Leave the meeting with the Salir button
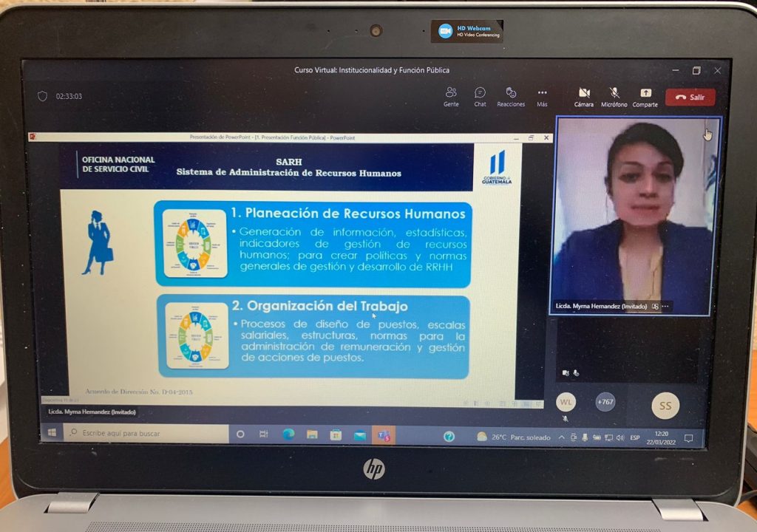The image size is (757, 532). click(x=690, y=97)
